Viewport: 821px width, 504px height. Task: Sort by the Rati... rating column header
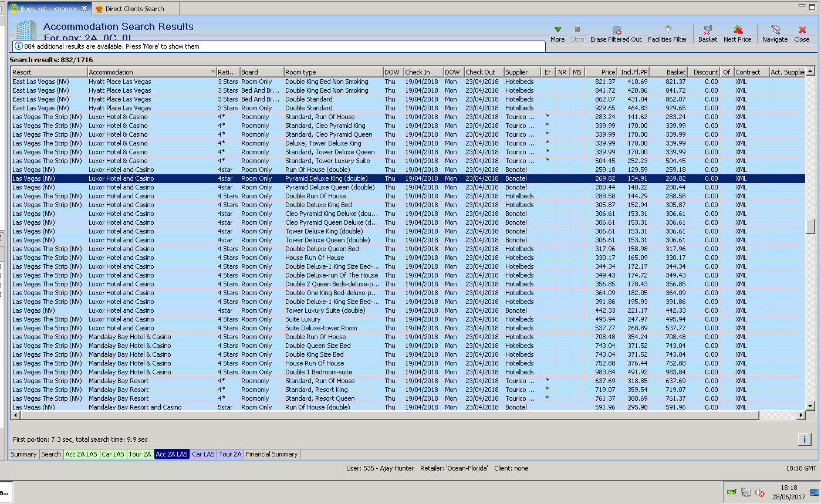[228, 72]
